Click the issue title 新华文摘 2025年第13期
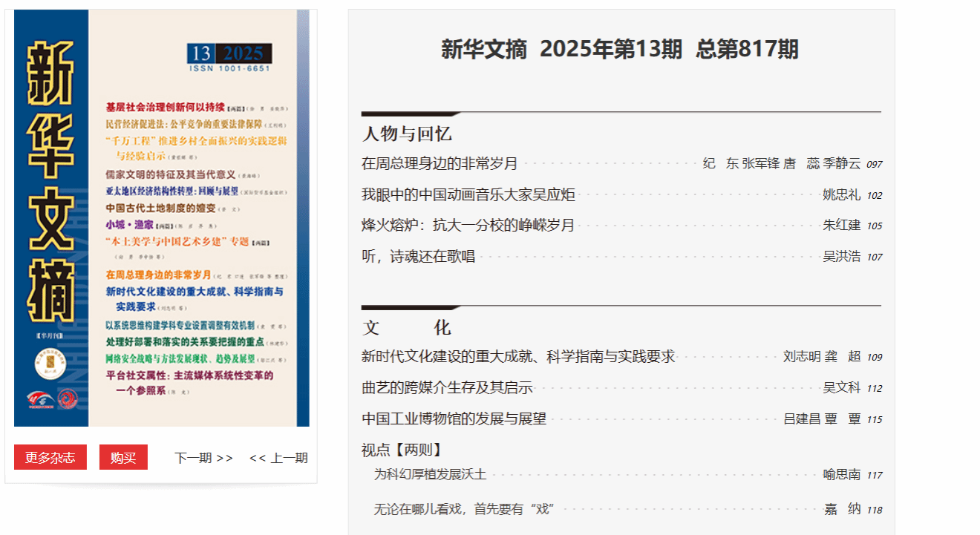The height and width of the screenshot is (535, 980). coord(620,50)
